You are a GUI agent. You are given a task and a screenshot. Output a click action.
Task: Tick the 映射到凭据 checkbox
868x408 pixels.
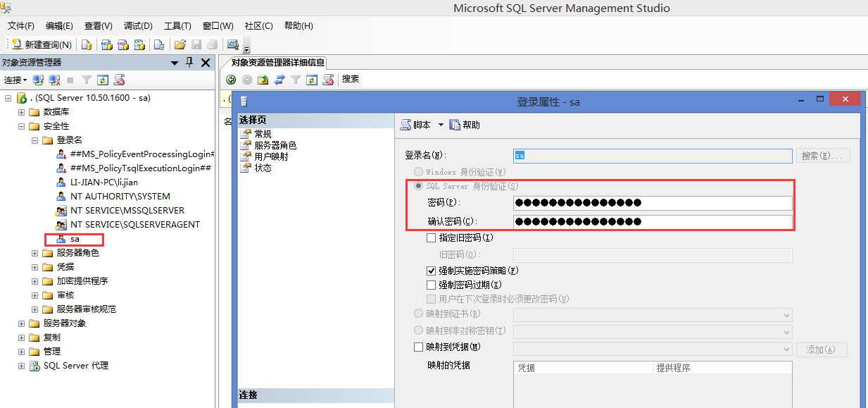click(x=418, y=347)
